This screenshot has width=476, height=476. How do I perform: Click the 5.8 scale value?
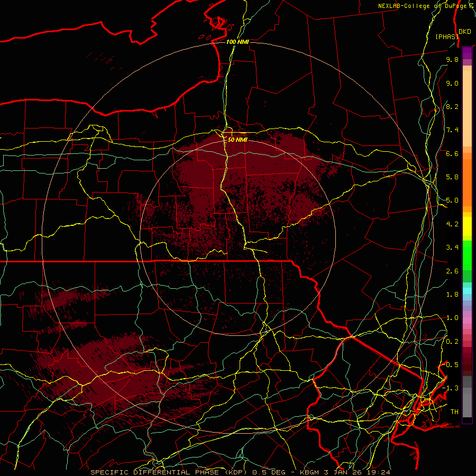pos(452,177)
